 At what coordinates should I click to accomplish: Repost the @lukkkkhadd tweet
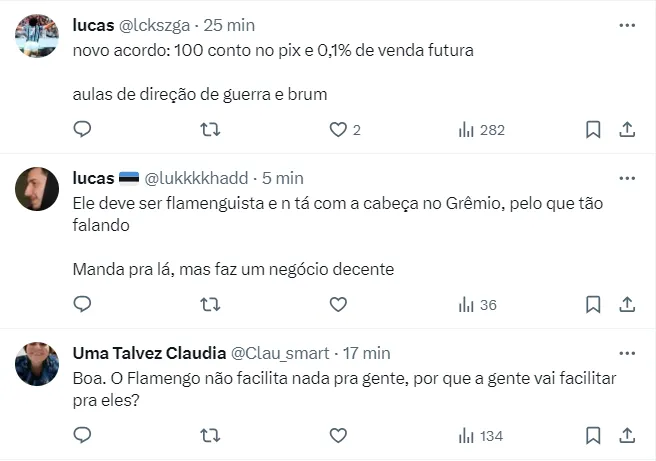click(x=210, y=304)
